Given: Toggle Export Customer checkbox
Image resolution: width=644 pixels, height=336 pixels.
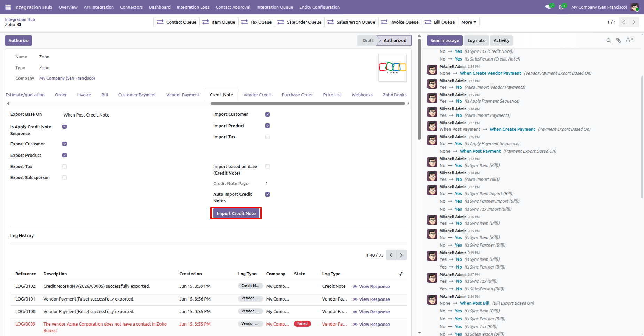Looking at the screenshot, I should (64, 144).
